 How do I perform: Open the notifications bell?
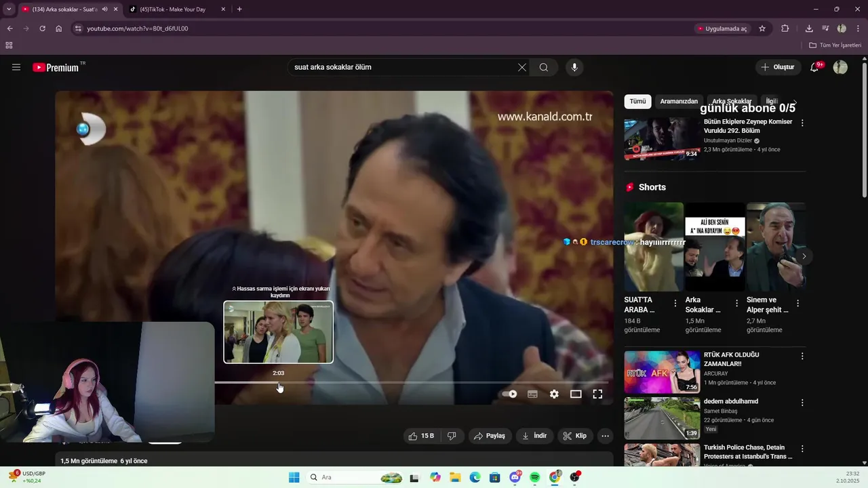point(815,67)
